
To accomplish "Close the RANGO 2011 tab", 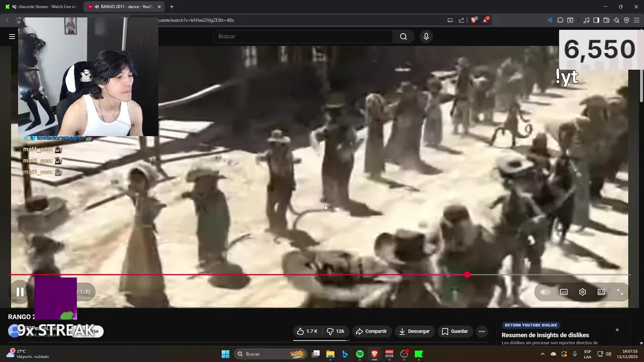I will (x=159, y=7).
